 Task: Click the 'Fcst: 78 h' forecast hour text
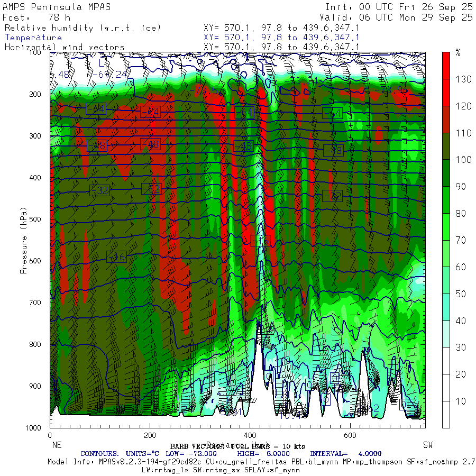[36, 17]
